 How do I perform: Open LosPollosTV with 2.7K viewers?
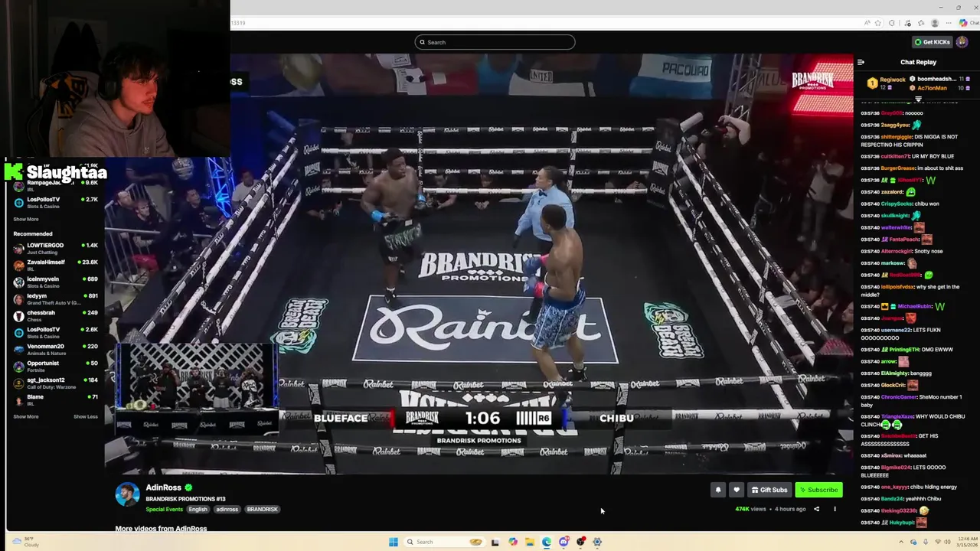point(56,202)
